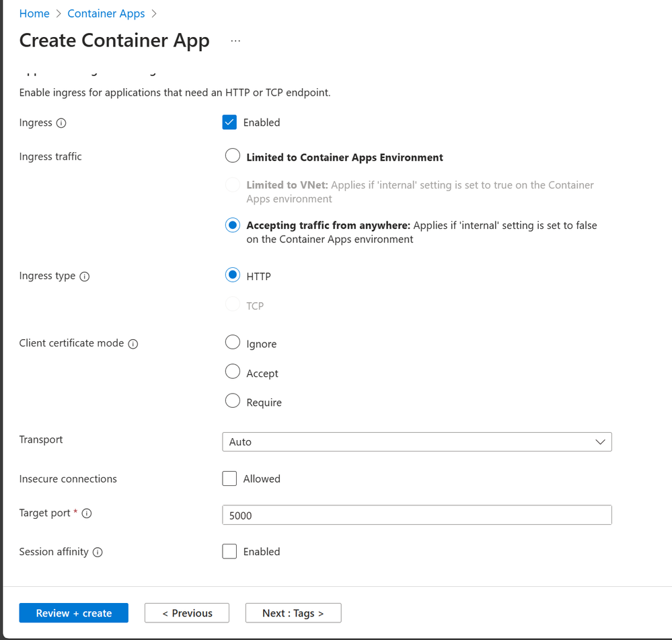Uncheck the Ingress Enabled checkbox
Screen dimensions: 672x640
pos(229,122)
